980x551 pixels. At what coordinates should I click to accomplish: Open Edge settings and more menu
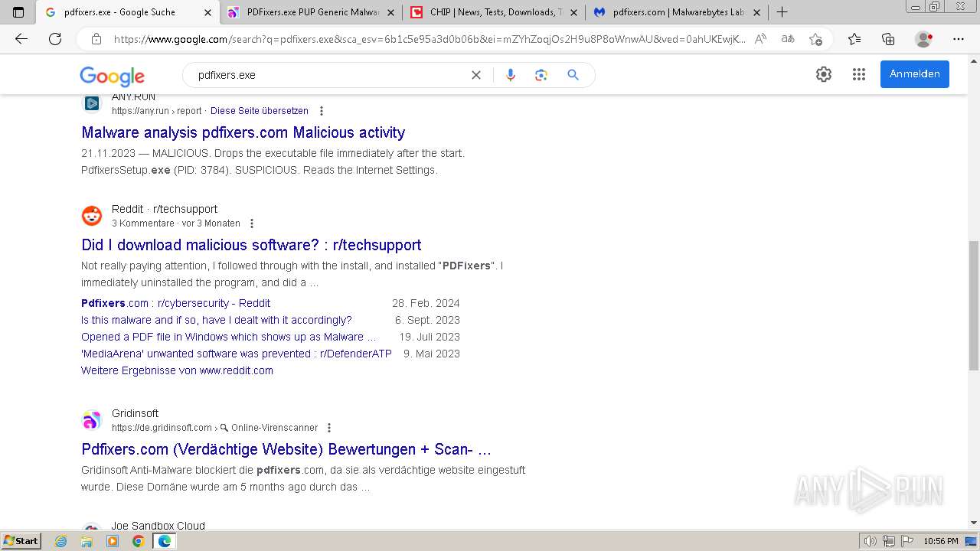pyautogui.click(x=959, y=39)
